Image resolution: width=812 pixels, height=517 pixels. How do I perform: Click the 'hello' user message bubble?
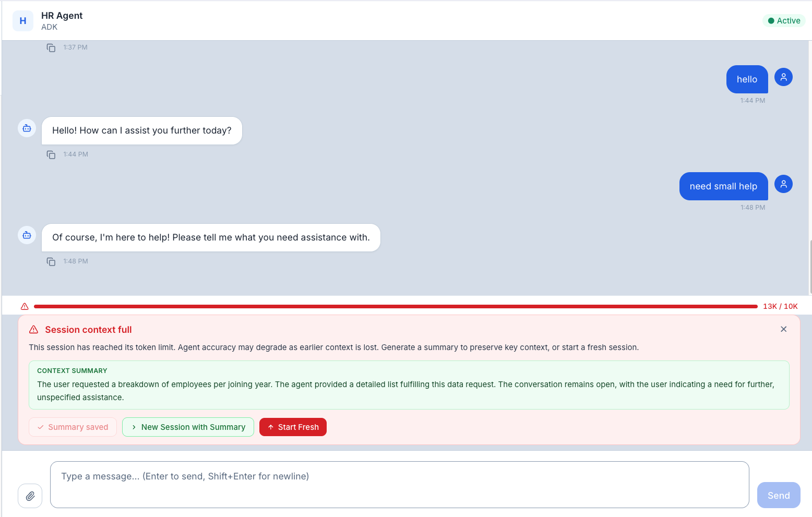coord(747,79)
